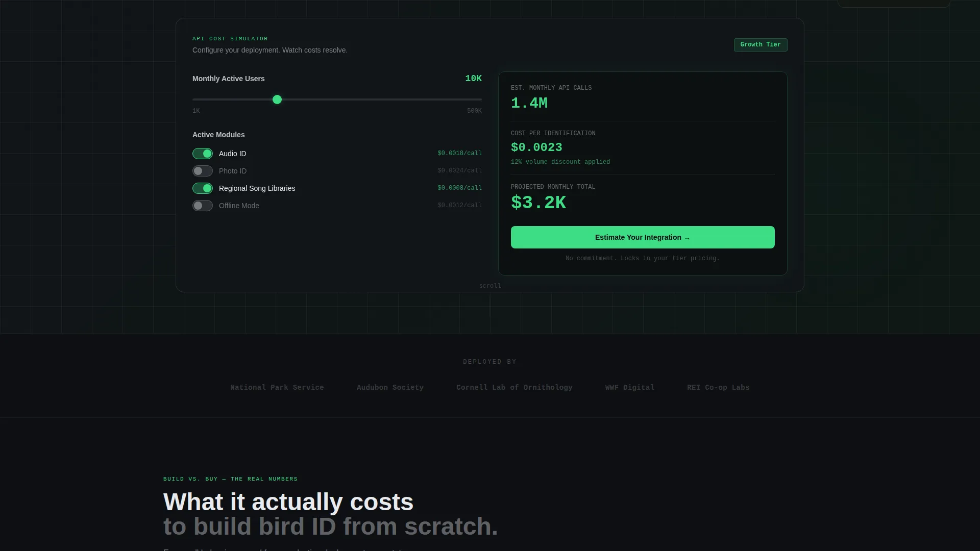Click the 1.4M monthly API calls figure

[x=529, y=103]
